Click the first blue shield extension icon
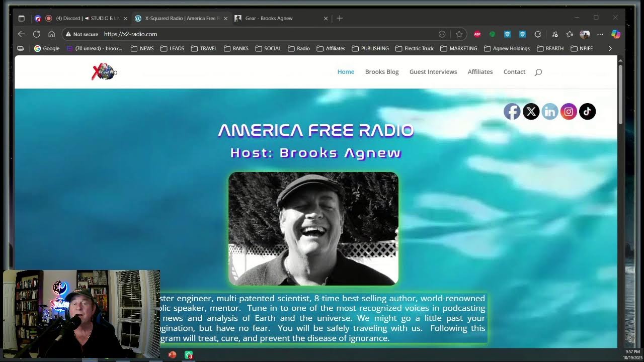The image size is (644, 362). click(508, 34)
